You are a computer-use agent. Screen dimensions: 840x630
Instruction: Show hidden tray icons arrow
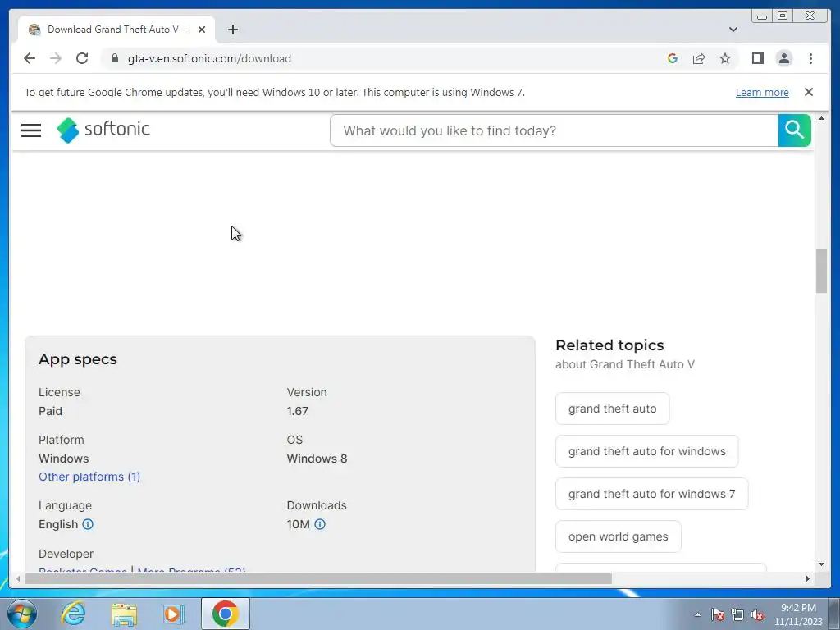pyautogui.click(x=697, y=614)
